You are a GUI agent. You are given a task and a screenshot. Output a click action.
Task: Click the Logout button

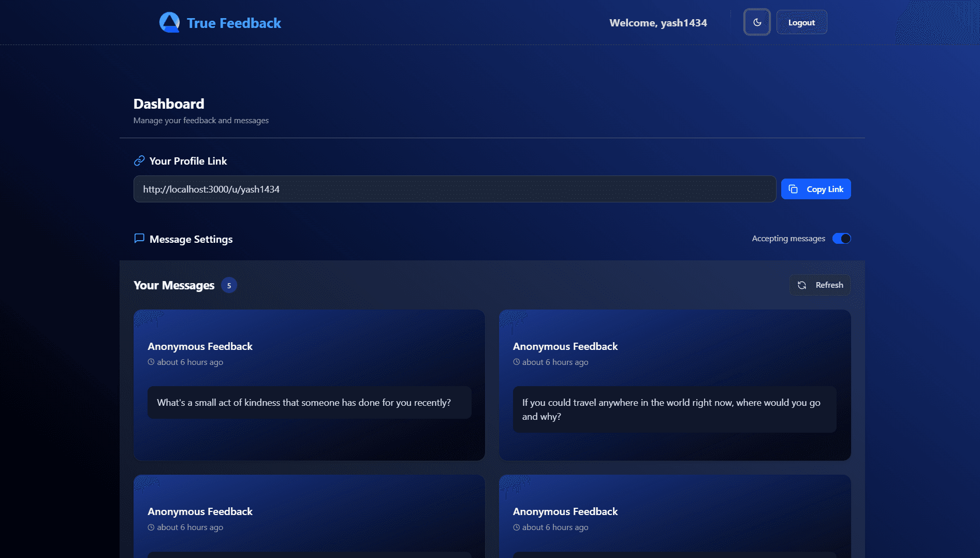801,22
